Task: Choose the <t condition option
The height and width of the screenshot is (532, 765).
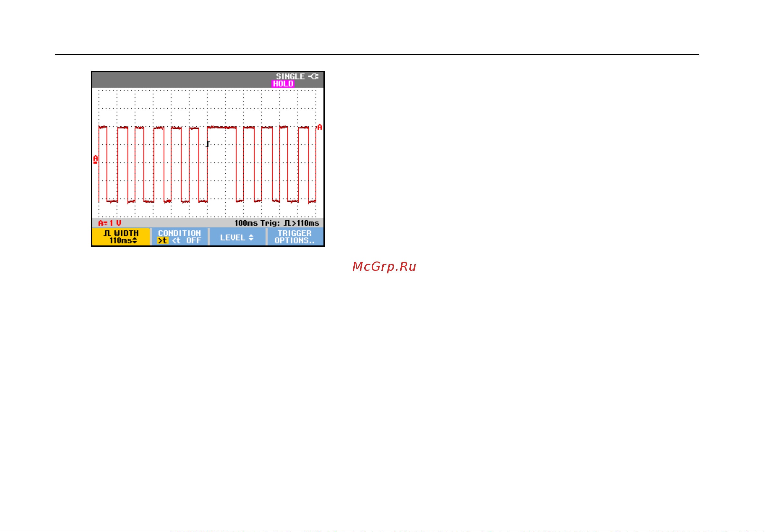Action: (176, 240)
